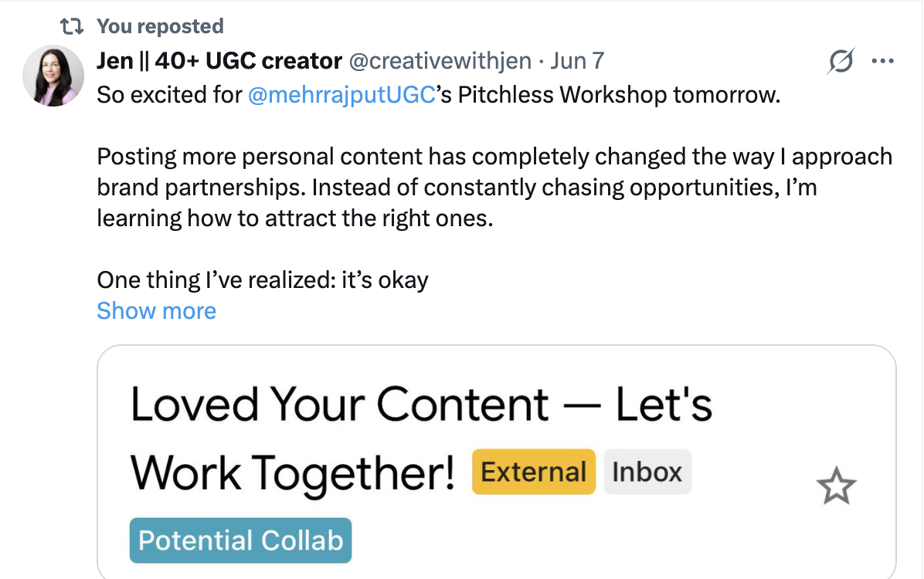The image size is (924, 579).
Task: Expand the tweet with Show more
Action: 156,310
